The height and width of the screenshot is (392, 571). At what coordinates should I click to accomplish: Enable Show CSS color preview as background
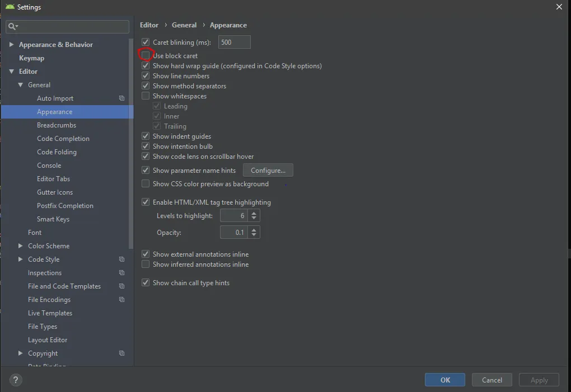pos(146,183)
